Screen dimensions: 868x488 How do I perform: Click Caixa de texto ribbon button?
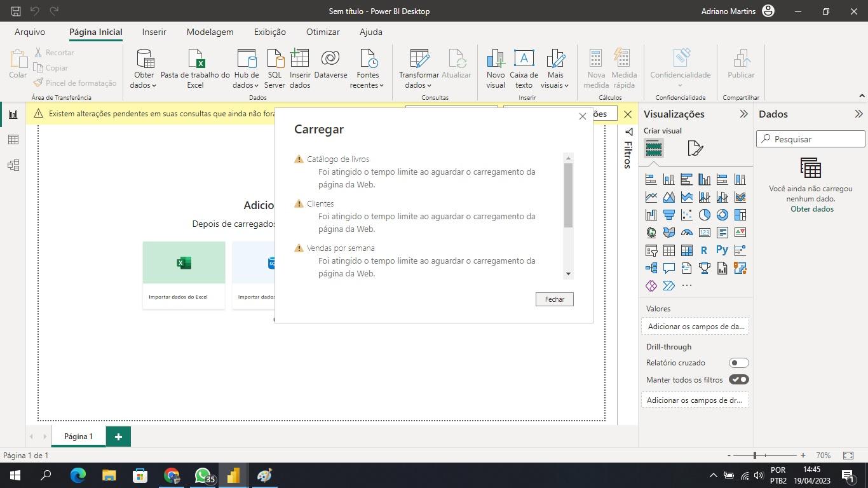524,69
